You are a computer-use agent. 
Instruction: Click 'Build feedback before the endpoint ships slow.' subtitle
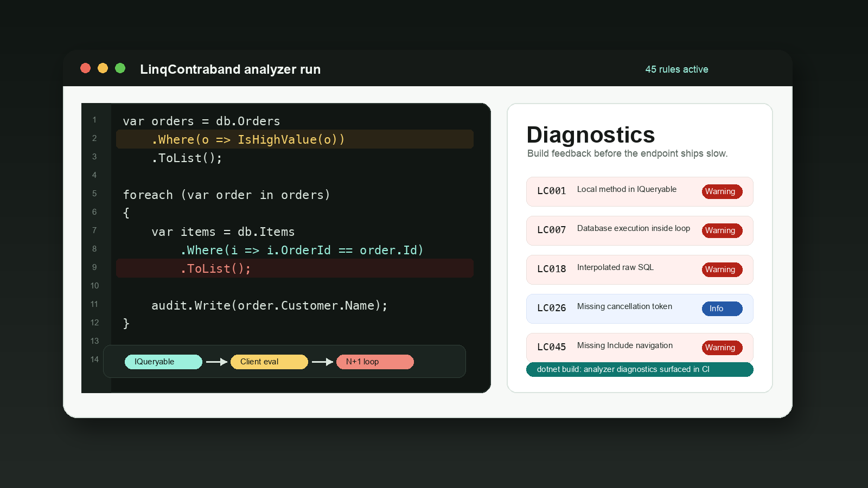pos(627,153)
